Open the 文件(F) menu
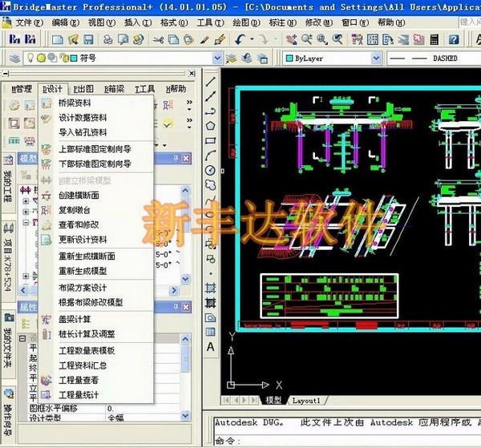The height and width of the screenshot is (448, 481). [x=30, y=22]
